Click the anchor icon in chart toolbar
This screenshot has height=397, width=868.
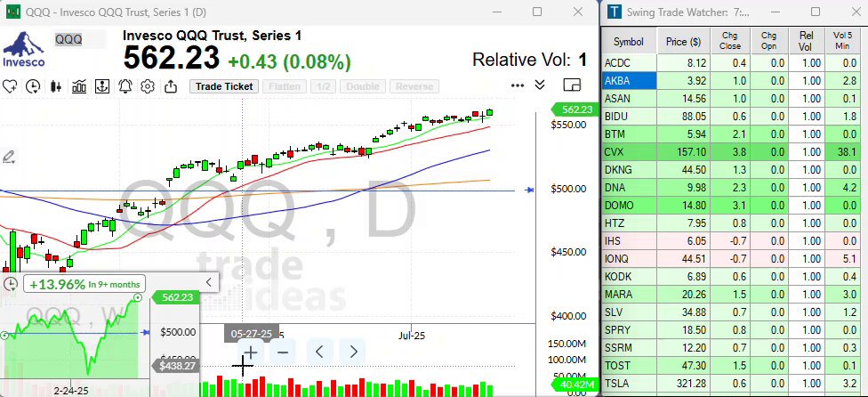(x=102, y=86)
